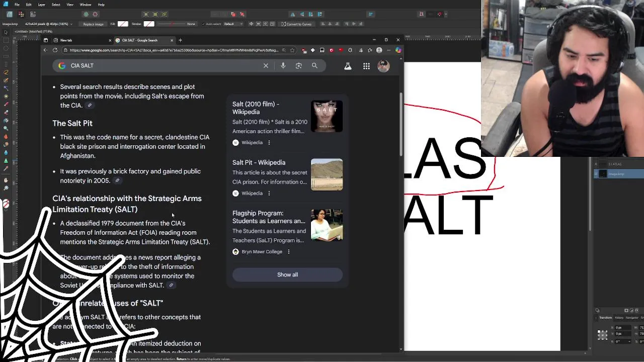
Task: Open Salt Pit Wikipedia result
Action: [x=259, y=162]
